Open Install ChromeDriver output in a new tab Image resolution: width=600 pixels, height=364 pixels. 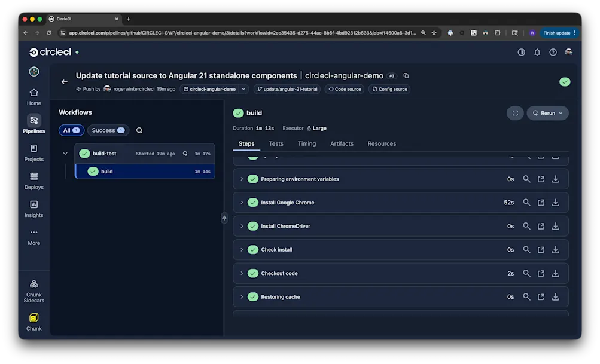tap(541, 227)
